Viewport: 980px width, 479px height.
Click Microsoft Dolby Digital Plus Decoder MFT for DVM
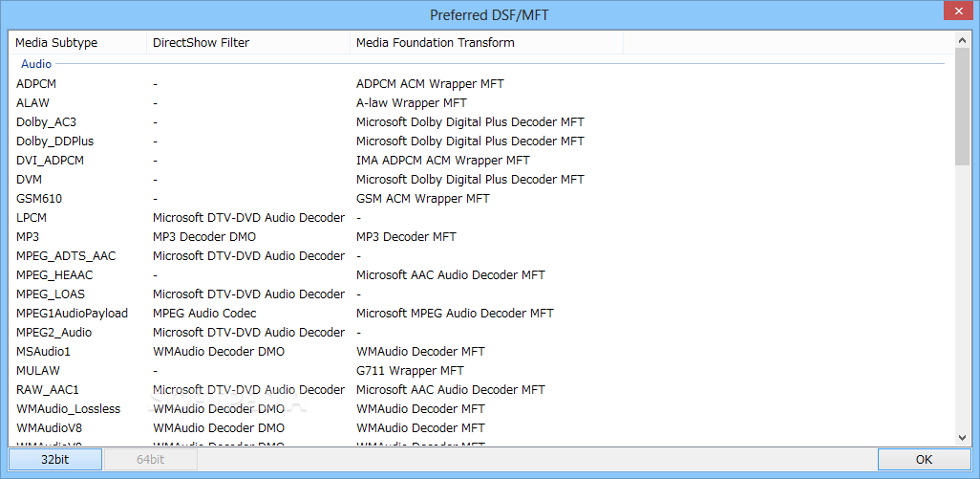[470, 180]
